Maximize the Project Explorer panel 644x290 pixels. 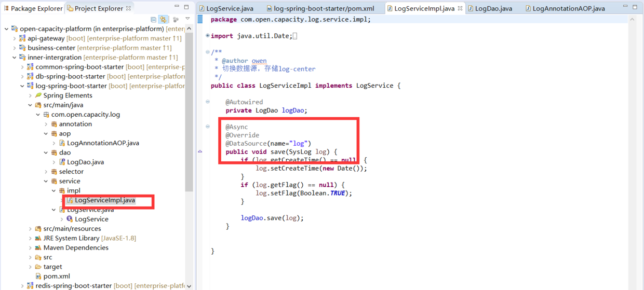pyautogui.click(x=186, y=7)
